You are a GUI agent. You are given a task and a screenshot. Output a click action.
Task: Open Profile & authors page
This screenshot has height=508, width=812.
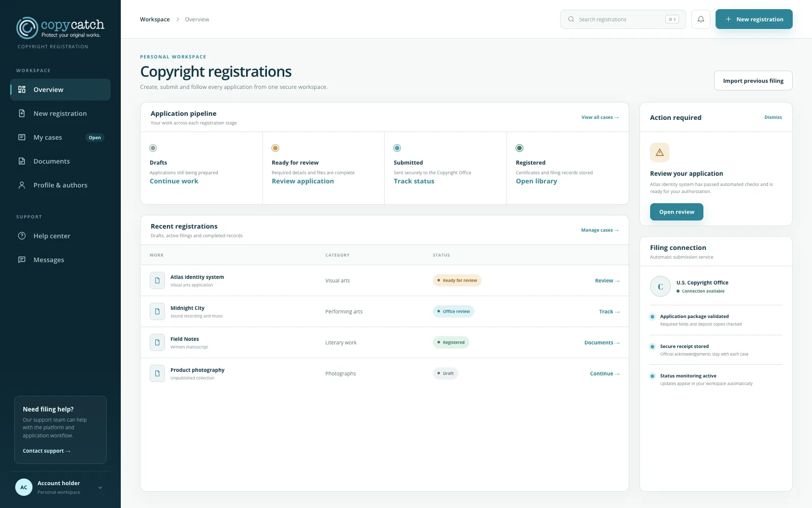point(60,185)
